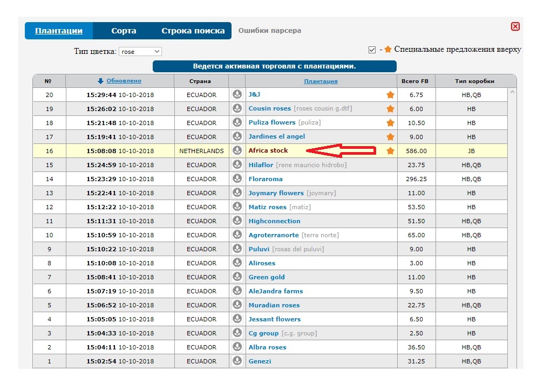Click the orange star in Cousin roses row
544x392 pixels.
pos(390,109)
